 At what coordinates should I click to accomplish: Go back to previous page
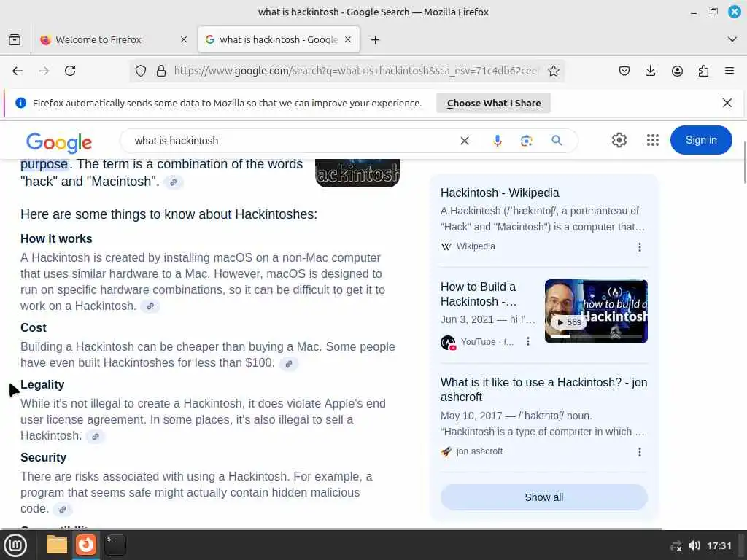(x=18, y=71)
